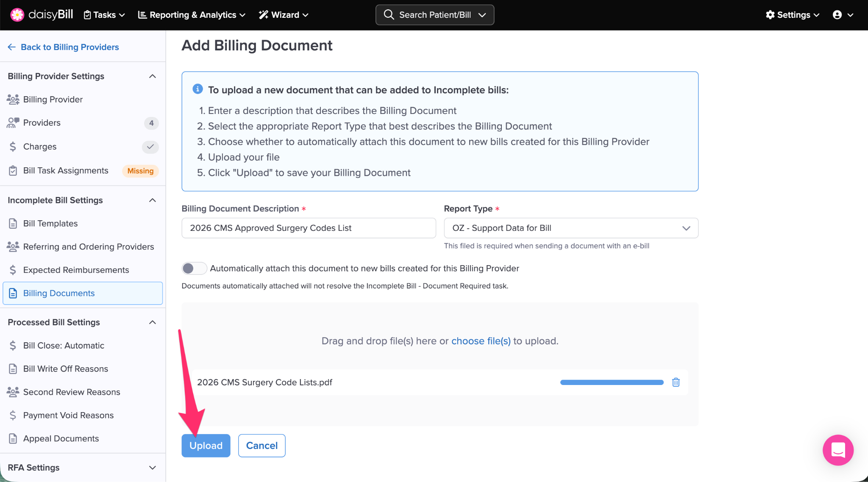Toggle automatic attach document switch
This screenshot has width=868, height=482.
(x=194, y=269)
